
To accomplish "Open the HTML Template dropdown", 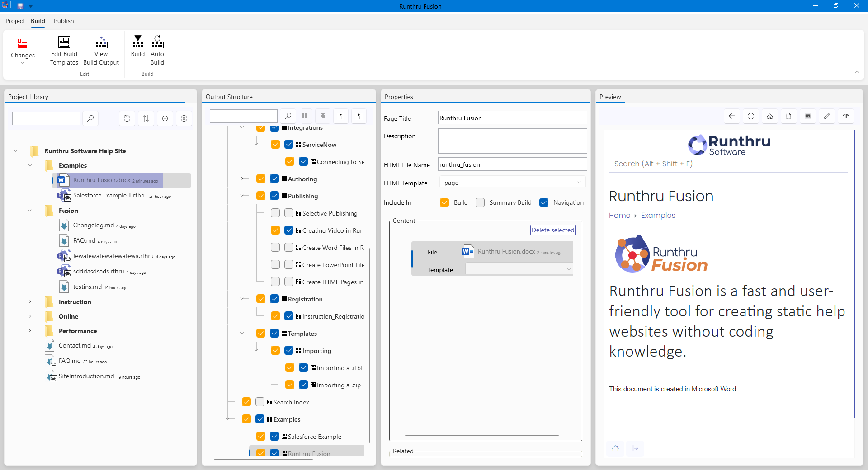I will 512,183.
